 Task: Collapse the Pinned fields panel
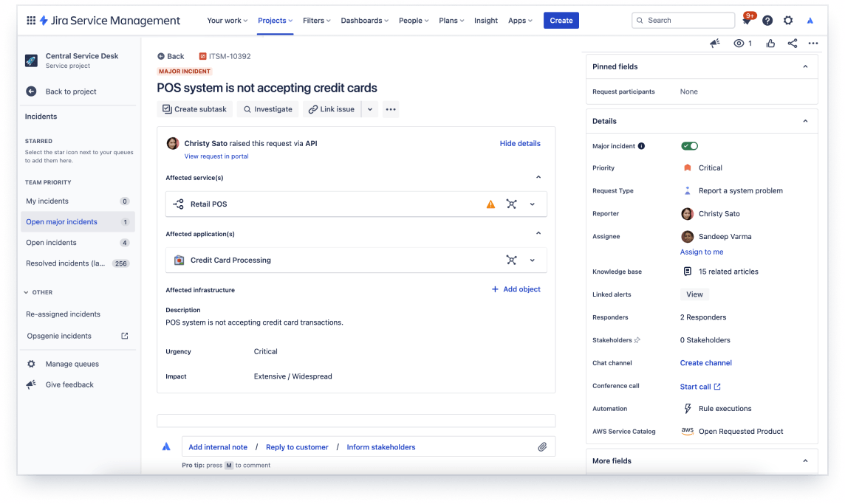point(805,66)
